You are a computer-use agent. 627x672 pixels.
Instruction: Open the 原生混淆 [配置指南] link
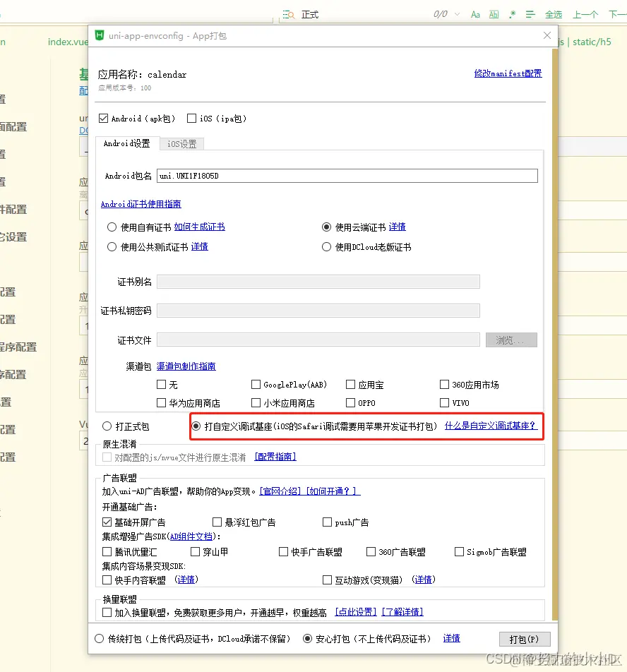click(x=275, y=457)
